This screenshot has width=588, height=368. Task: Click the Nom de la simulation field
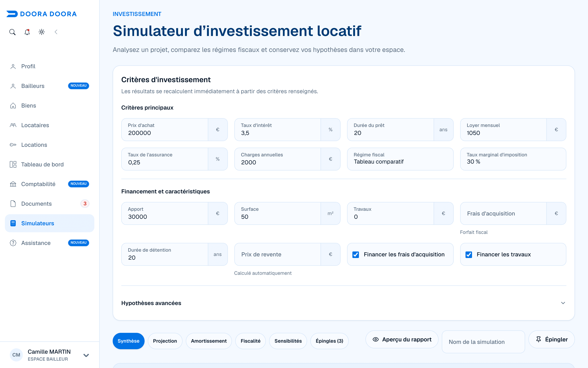click(x=483, y=342)
